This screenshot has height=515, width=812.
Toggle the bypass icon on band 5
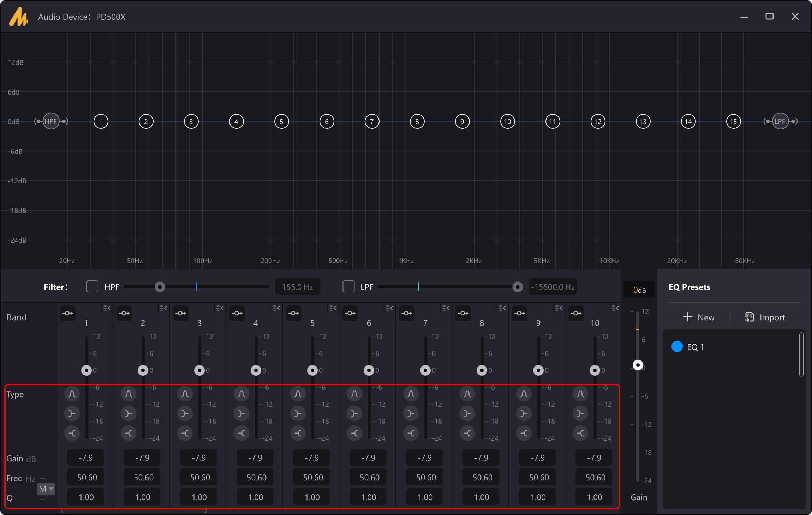(294, 313)
